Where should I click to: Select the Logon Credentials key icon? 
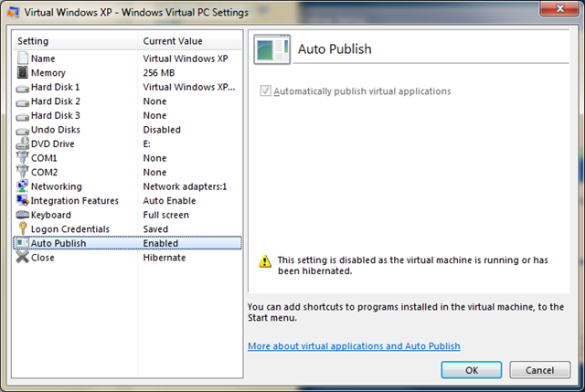tap(23, 228)
